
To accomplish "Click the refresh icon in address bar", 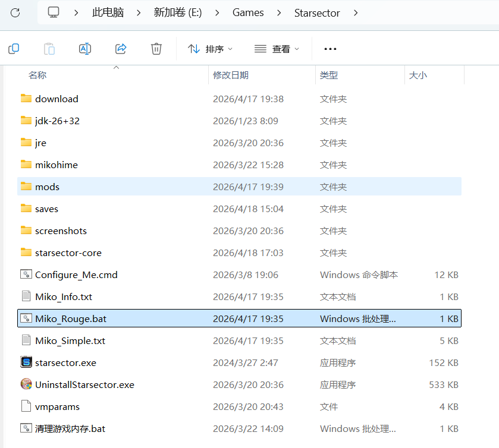I will (15, 12).
